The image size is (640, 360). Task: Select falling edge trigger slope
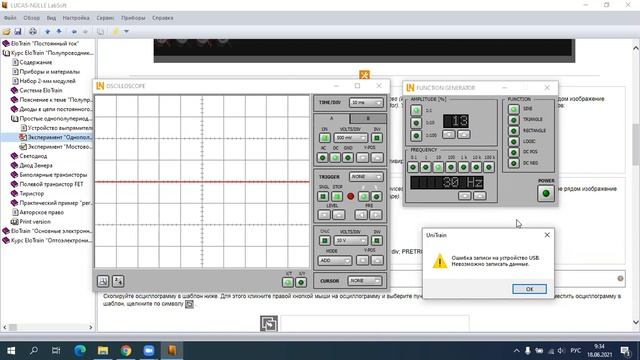pyautogui.click(x=376, y=197)
